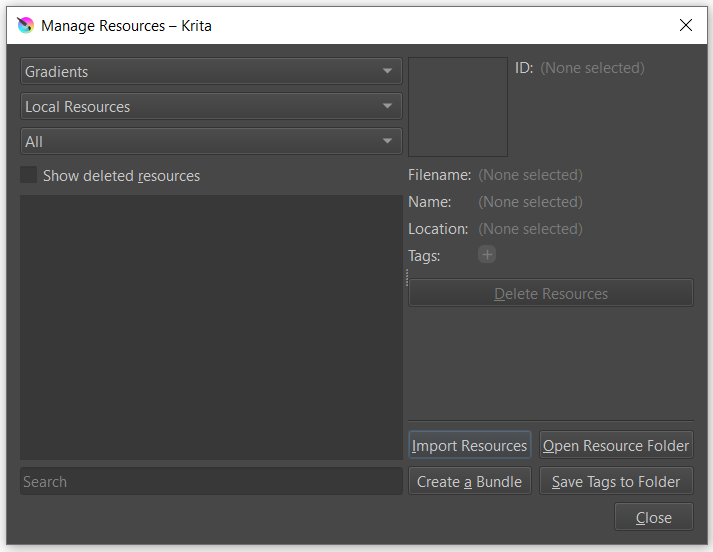Click the Close button at bottom right
The width and height of the screenshot is (713, 552).
654,518
